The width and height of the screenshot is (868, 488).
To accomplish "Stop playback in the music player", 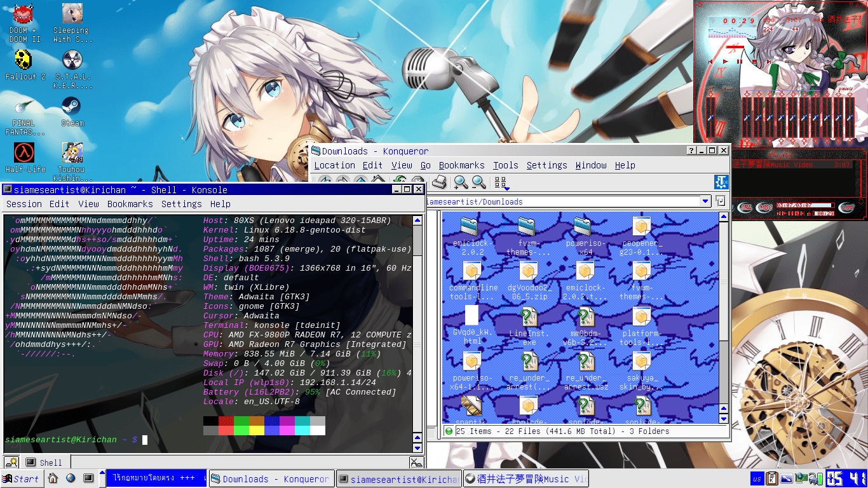I will click(754, 62).
